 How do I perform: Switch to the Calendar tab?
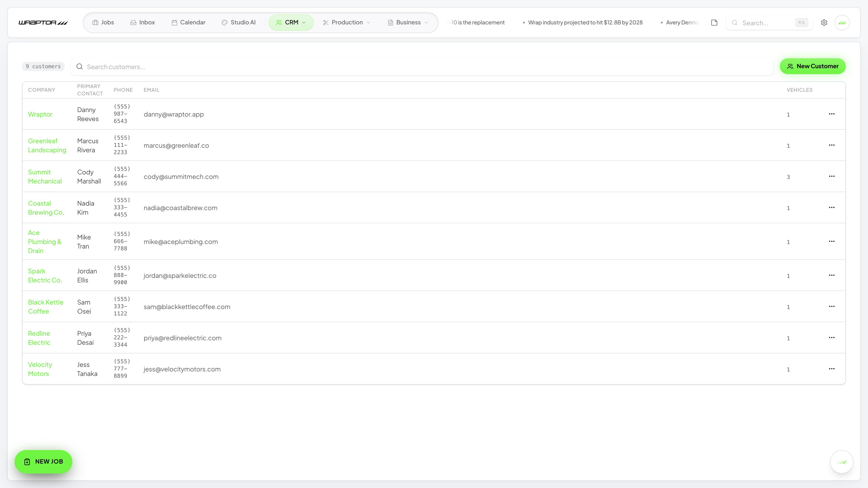(188, 23)
